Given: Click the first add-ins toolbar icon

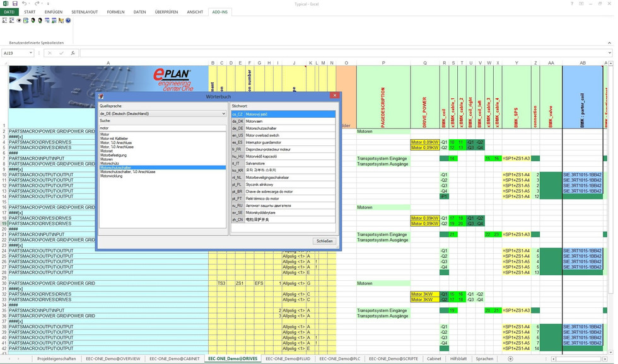Looking at the screenshot, I should [x=4, y=20].
